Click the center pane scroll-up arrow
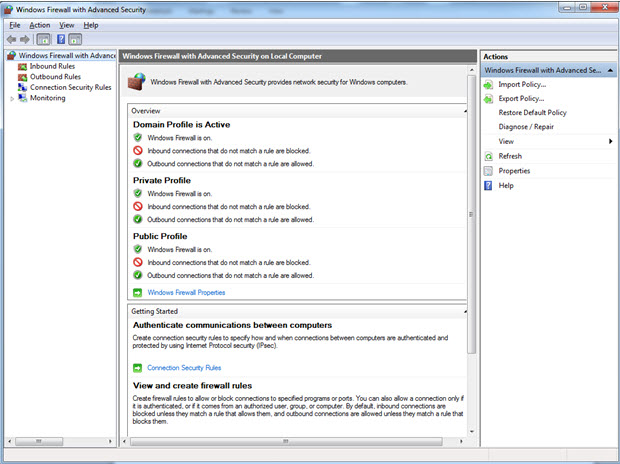The height and width of the screenshot is (464, 620). pos(471,70)
